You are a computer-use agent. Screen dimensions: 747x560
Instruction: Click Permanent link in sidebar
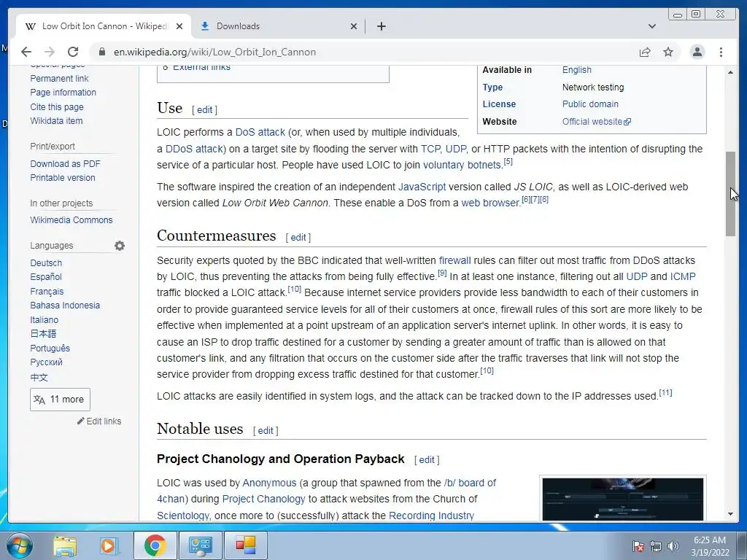[x=59, y=79]
